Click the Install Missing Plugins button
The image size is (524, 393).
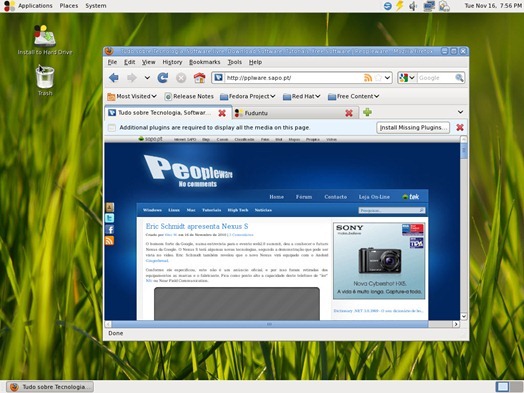click(x=413, y=127)
